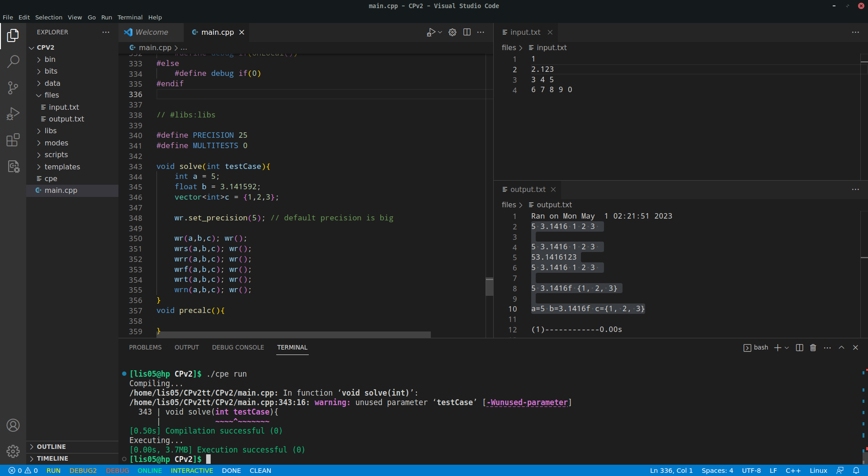This screenshot has height=476, width=868.
Task: Expand the templates folder
Action: pyautogui.click(x=62, y=167)
